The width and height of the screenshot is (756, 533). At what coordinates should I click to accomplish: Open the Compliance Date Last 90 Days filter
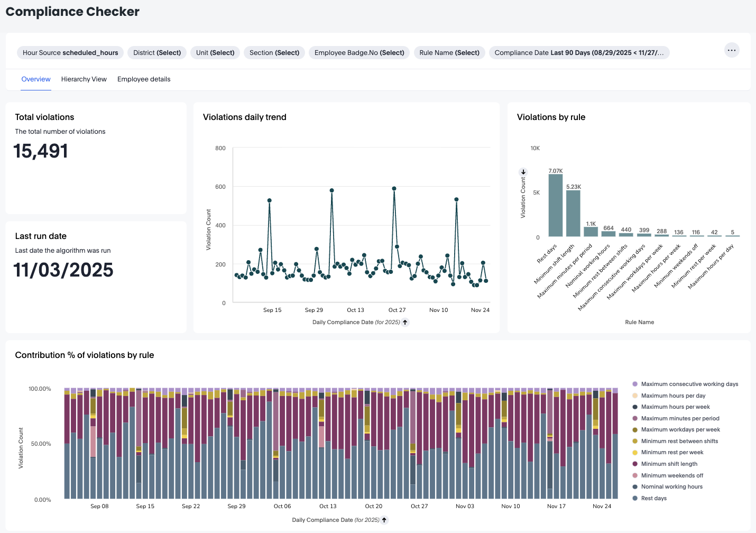(579, 53)
